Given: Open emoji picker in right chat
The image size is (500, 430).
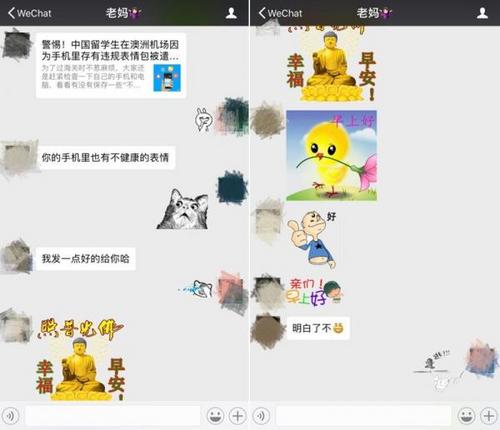Looking at the screenshot, I should 466,416.
